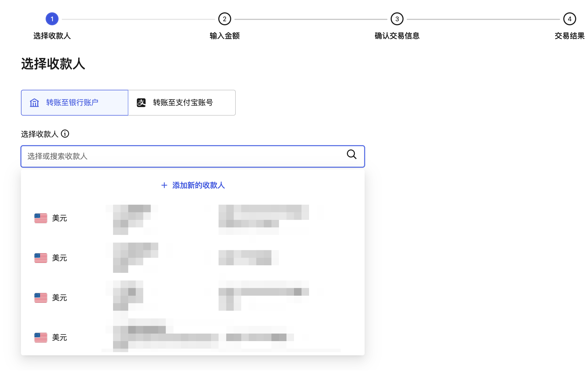Select the 转账至银行账户 tab
Image resolution: width=588 pixels, height=379 pixels.
tap(74, 102)
